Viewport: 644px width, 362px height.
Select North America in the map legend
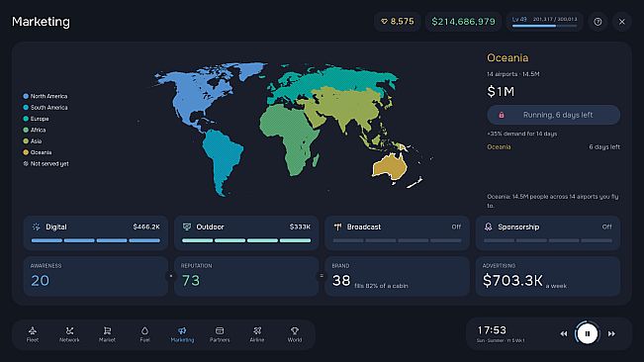point(46,96)
